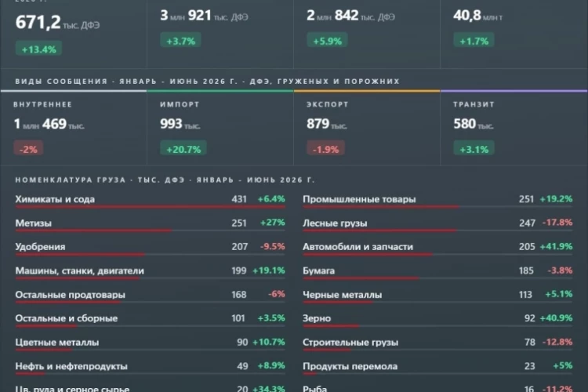Click the +13.4% growth badge
588x392 pixels.
(38, 49)
